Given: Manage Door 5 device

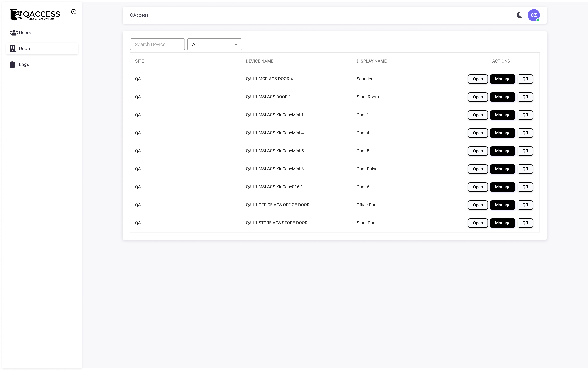Looking at the screenshot, I should pos(503,151).
